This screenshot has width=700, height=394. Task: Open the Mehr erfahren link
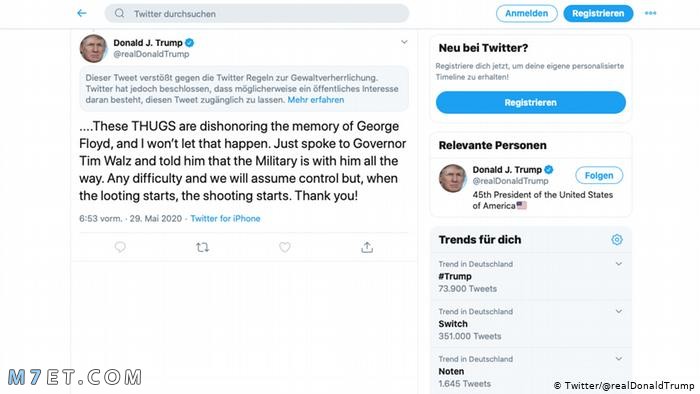(x=316, y=100)
